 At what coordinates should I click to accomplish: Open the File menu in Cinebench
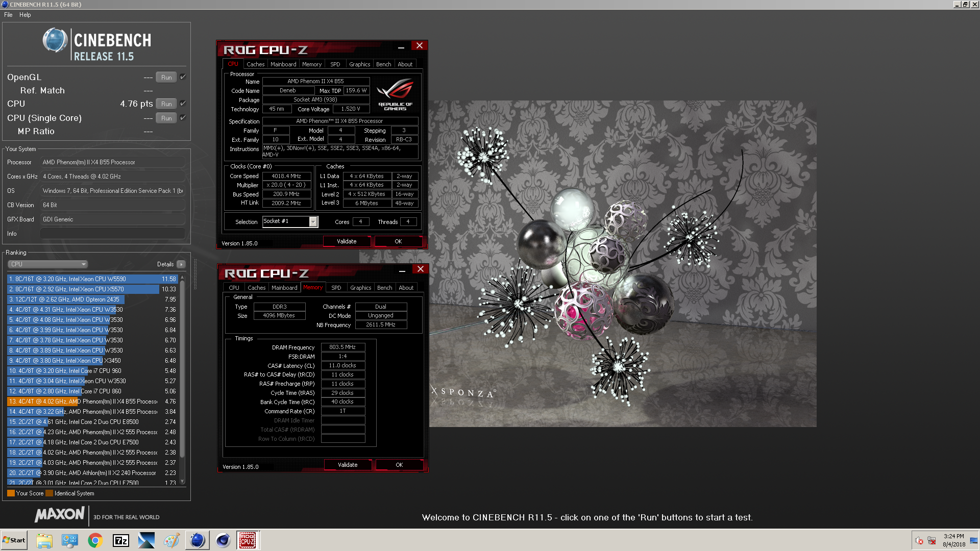pyautogui.click(x=8, y=15)
